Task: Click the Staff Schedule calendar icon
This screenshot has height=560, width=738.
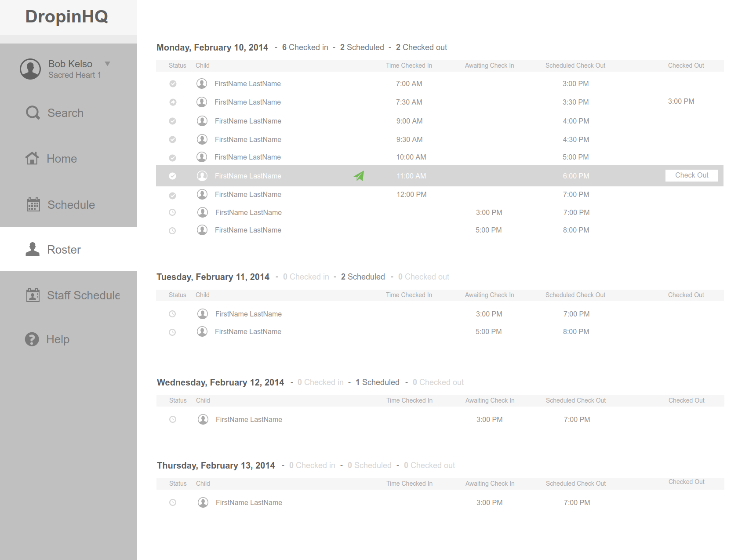Action: click(x=33, y=295)
